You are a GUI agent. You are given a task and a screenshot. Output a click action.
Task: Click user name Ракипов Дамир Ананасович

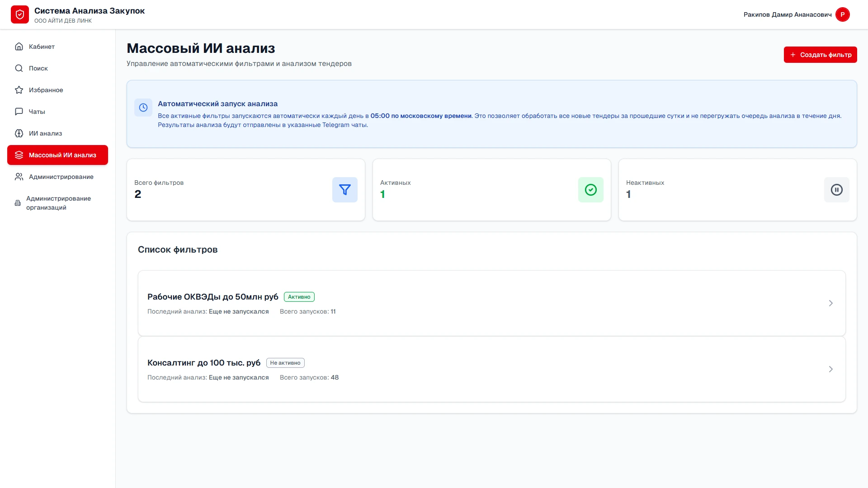(787, 14)
